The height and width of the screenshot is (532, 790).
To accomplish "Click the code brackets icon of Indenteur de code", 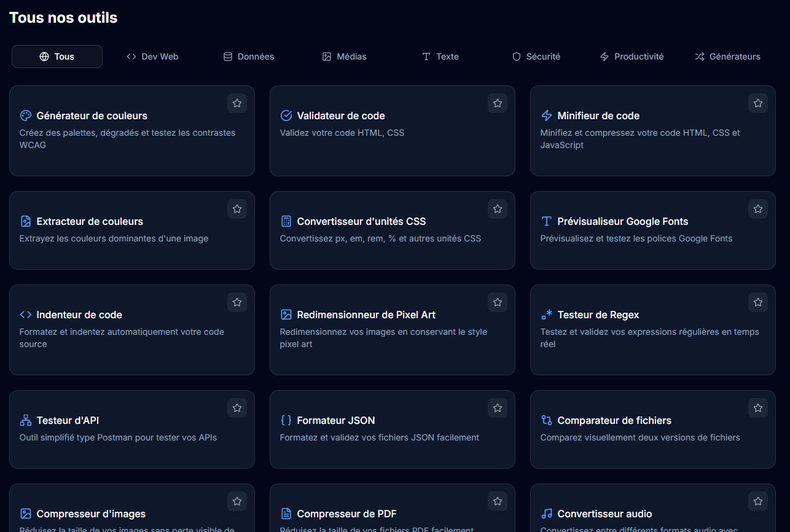I will pyautogui.click(x=26, y=315).
